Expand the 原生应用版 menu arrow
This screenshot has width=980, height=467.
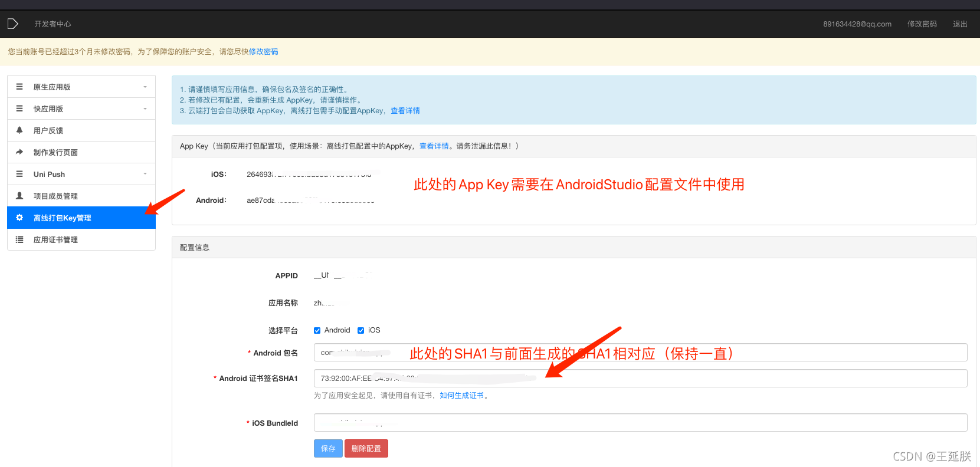coord(145,87)
